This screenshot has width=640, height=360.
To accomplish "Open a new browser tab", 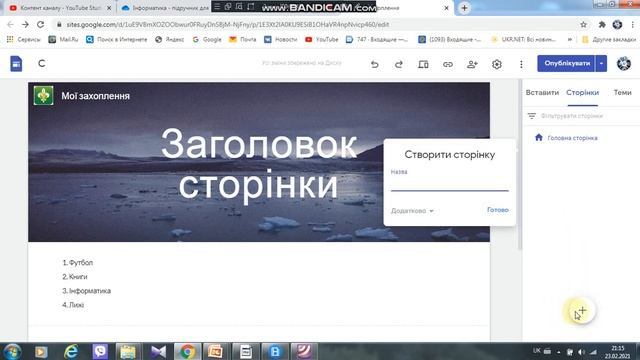I will pos(464,8).
